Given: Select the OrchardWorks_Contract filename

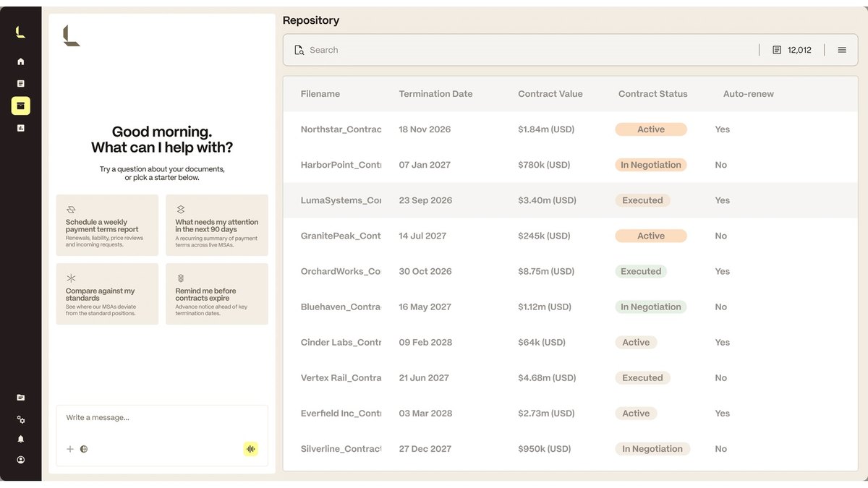Looking at the screenshot, I should 341,271.
